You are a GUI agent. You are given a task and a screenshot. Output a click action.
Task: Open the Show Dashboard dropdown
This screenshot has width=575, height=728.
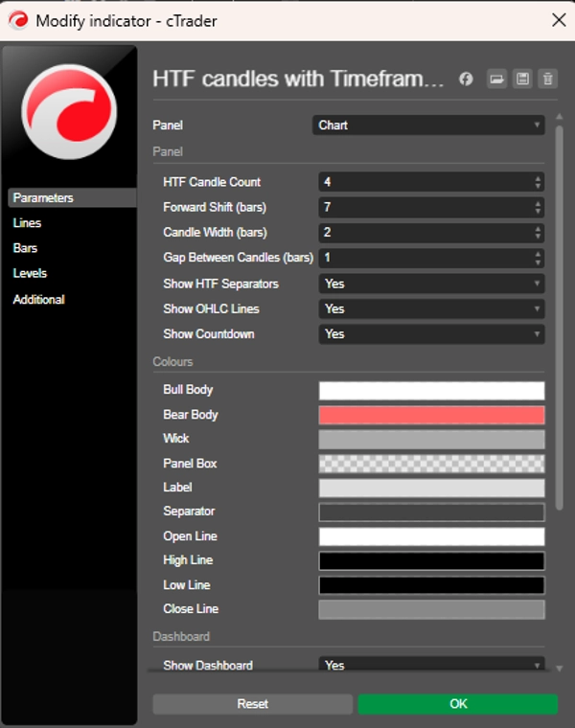pyautogui.click(x=431, y=665)
